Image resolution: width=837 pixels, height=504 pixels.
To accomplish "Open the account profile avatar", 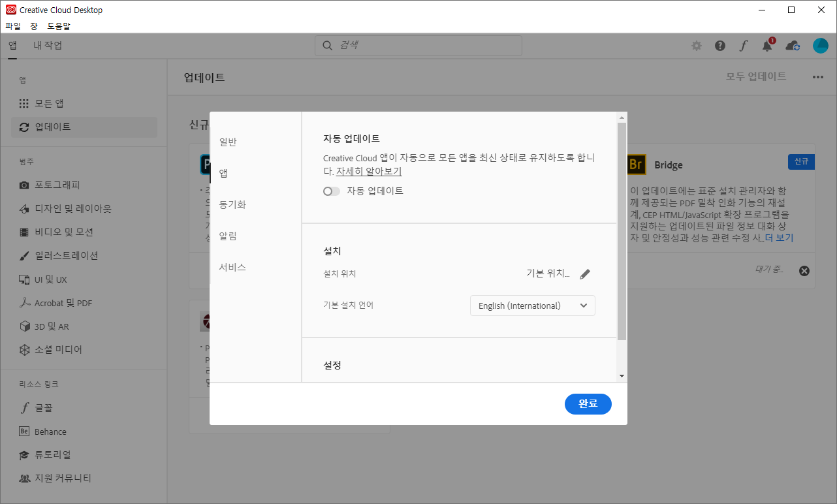I will [821, 46].
